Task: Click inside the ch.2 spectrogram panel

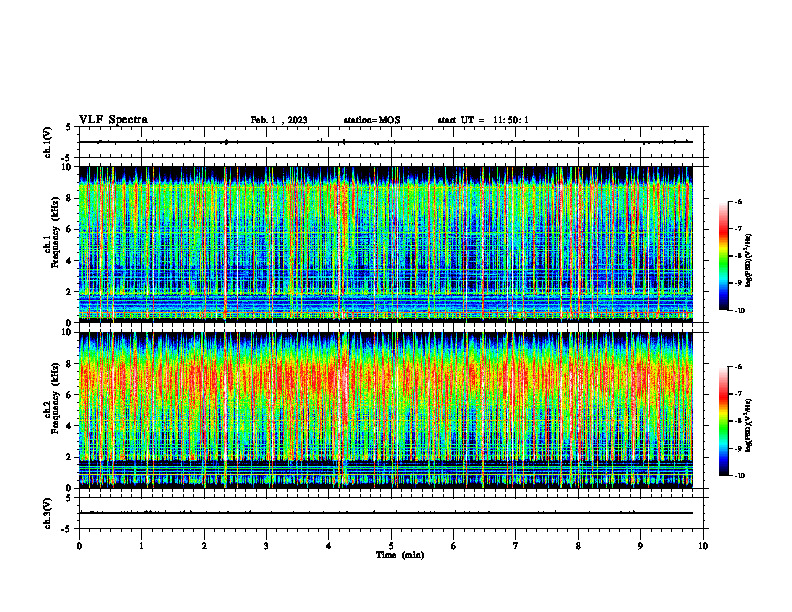Action: [386, 410]
